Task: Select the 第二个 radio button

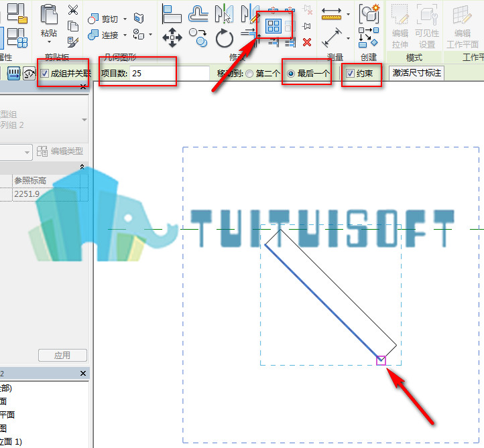Action: point(249,74)
